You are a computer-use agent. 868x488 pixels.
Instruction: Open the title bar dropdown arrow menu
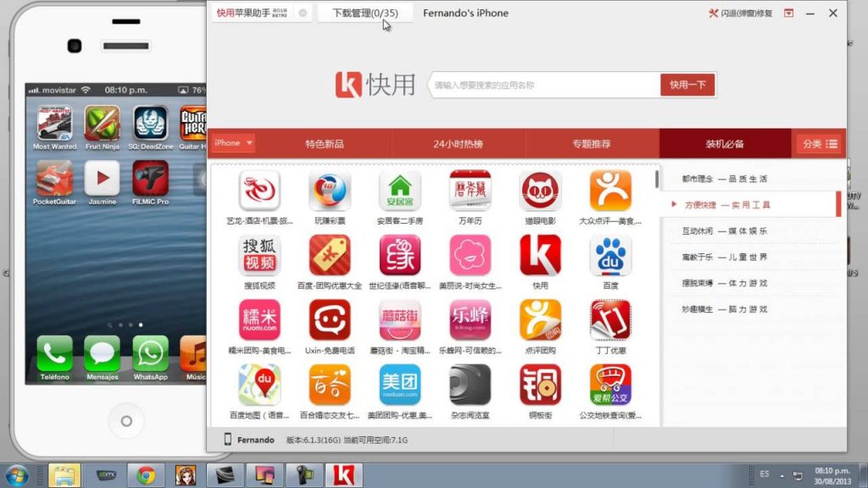point(789,13)
